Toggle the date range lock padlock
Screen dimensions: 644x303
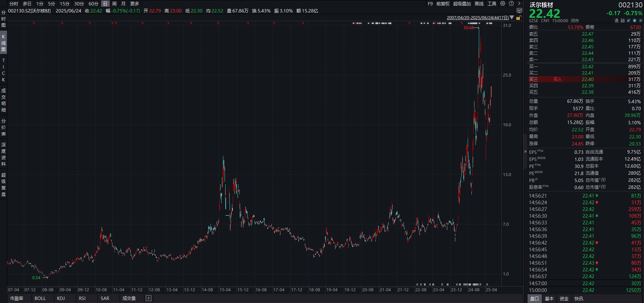click(x=518, y=17)
